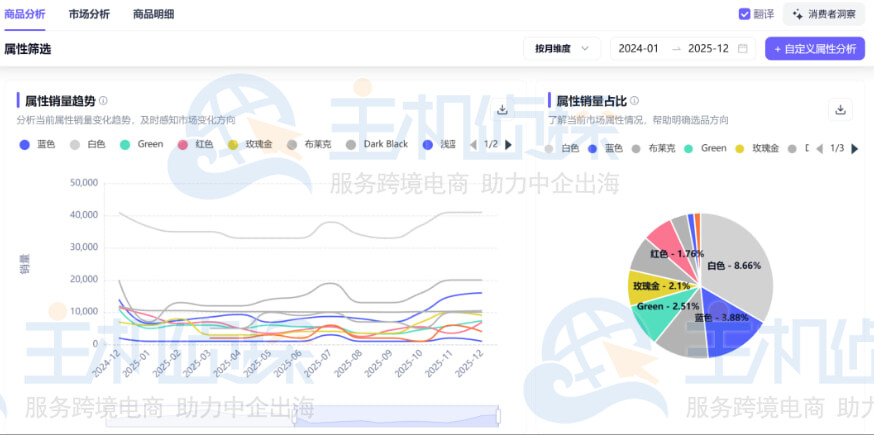Toggle 蓝色 in pie chart legend

[x=605, y=148]
